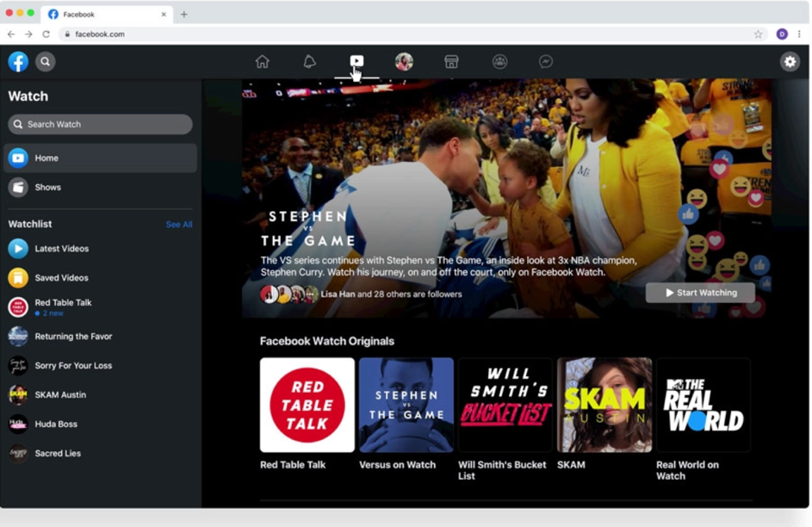Open the Chrome profile D avatar
The image size is (812, 527).
tap(782, 34)
